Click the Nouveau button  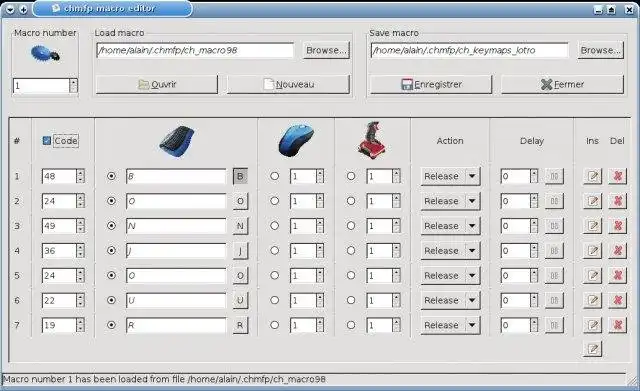tap(289, 84)
